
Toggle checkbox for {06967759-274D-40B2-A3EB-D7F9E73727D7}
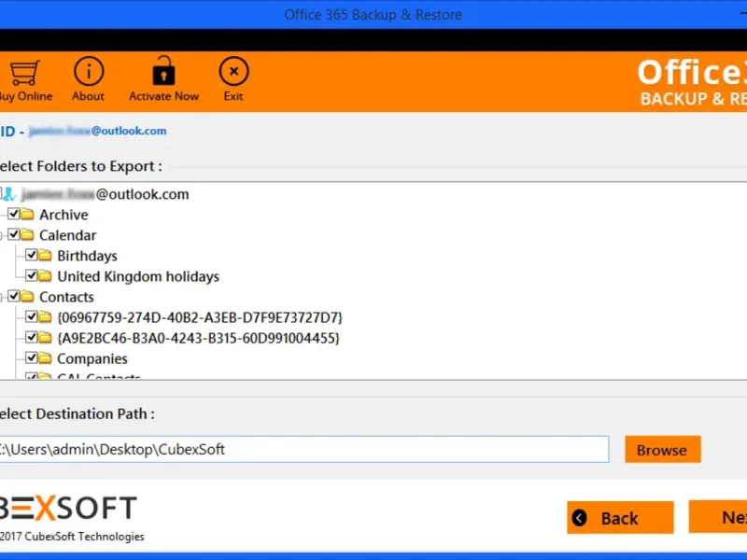(32, 316)
